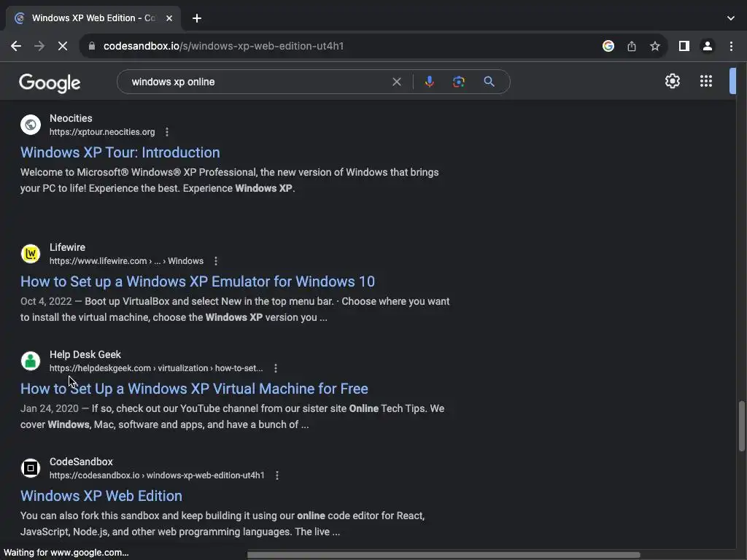The width and height of the screenshot is (747, 560).
Task: Open the Windows XP Emulator article link
Action: [198, 281]
